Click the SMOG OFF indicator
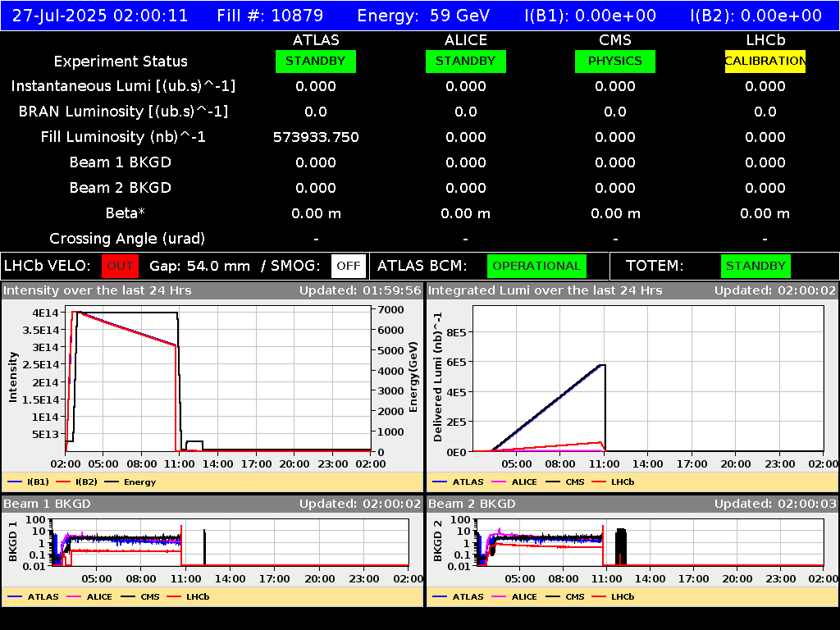The height and width of the screenshot is (630, 840). pyautogui.click(x=348, y=266)
